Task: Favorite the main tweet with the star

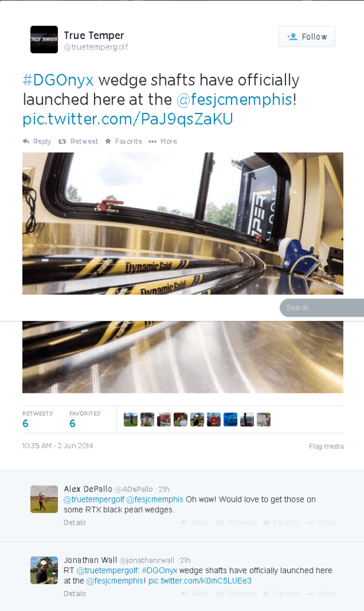Action: [x=123, y=141]
